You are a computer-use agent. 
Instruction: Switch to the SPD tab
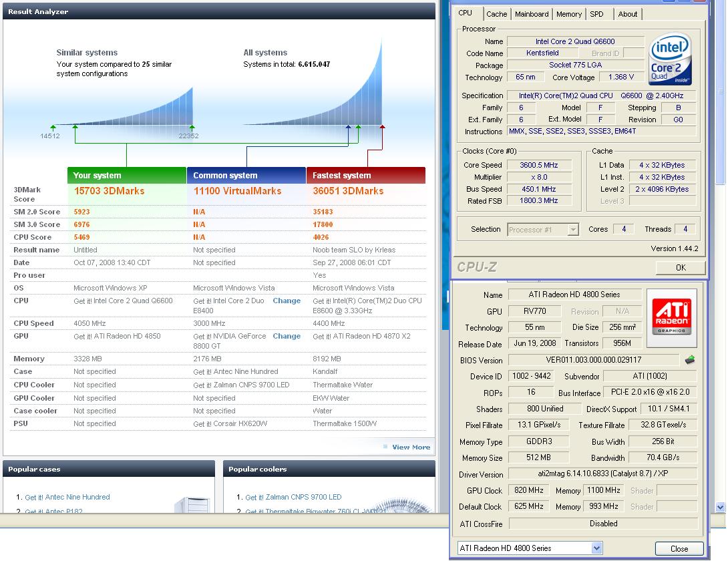click(596, 14)
